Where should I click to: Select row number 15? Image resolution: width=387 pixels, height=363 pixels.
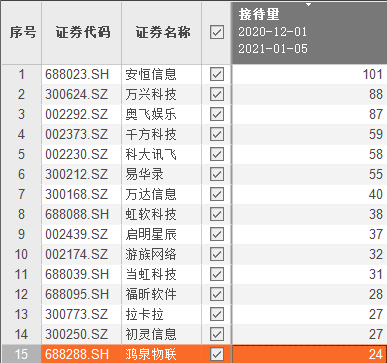(x=21, y=354)
